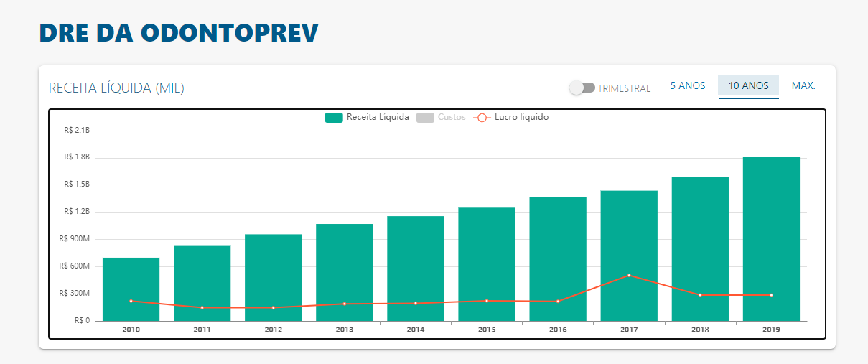
Task: Click the 2015 revenue bar
Action: (x=487, y=264)
